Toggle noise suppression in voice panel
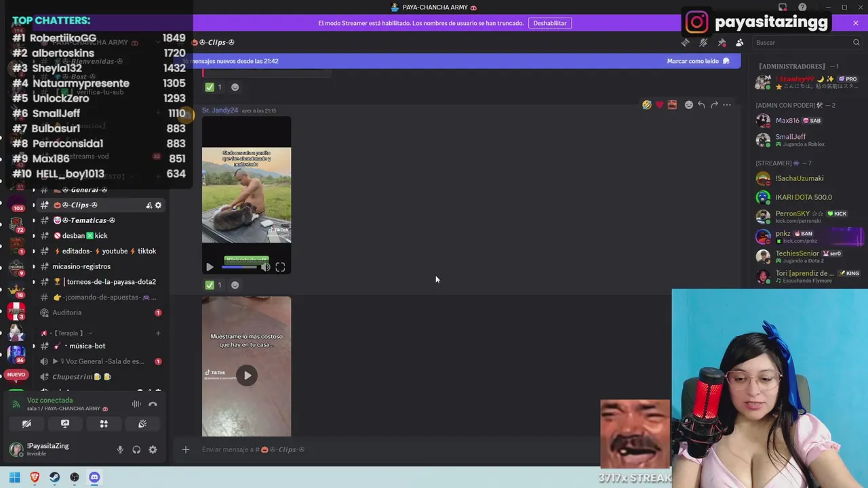 coord(136,404)
